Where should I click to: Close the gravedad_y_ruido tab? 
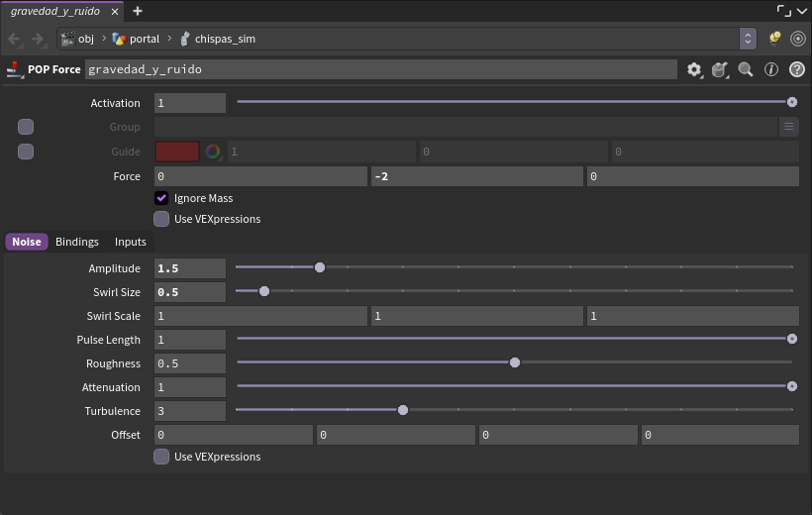(115, 12)
